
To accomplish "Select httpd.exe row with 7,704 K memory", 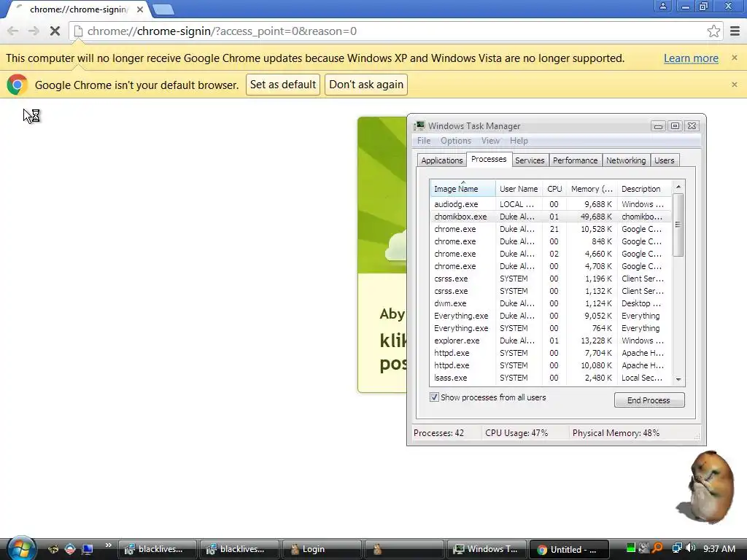I will point(551,353).
